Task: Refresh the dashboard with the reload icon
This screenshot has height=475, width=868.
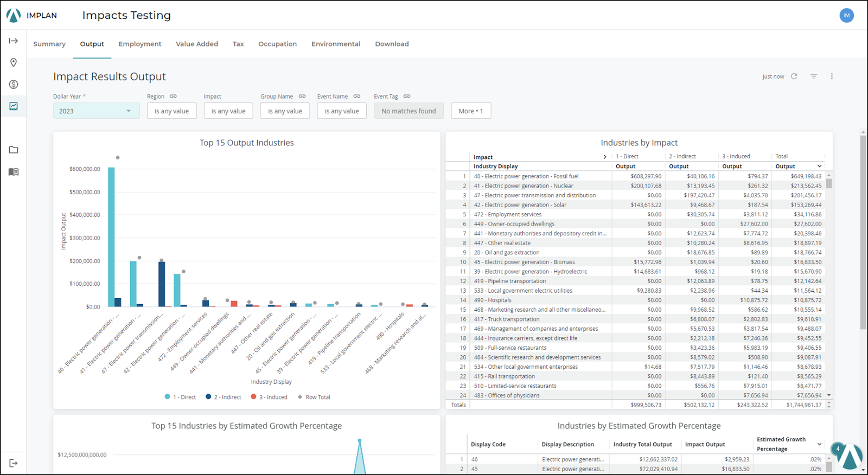Action: [794, 76]
